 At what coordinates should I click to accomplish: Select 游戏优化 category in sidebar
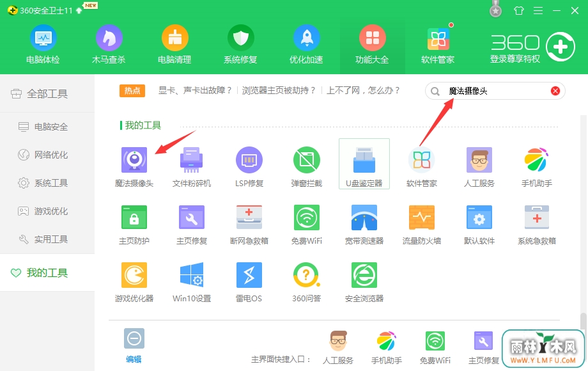(x=47, y=211)
